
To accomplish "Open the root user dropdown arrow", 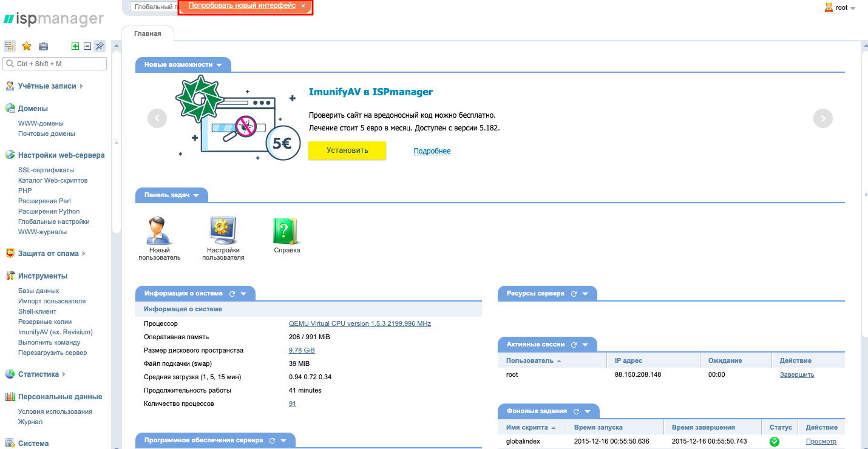I will pyautogui.click(x=853, y=8).
